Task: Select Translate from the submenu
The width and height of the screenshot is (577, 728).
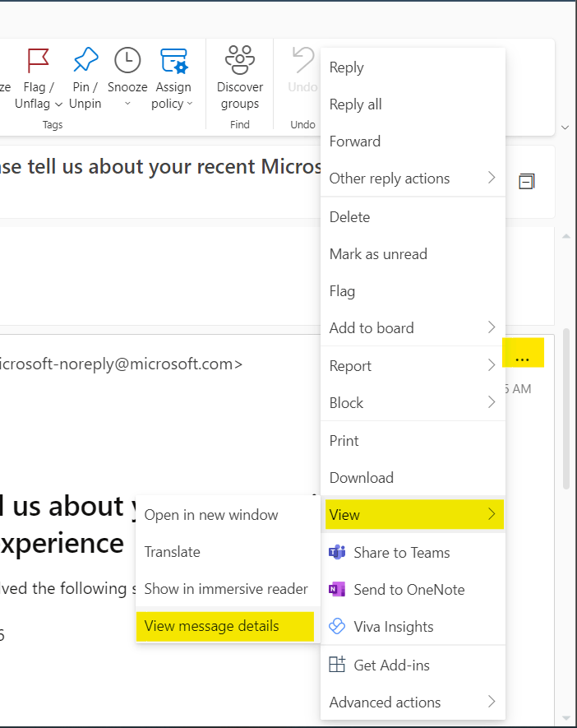Action: (173, 552)
